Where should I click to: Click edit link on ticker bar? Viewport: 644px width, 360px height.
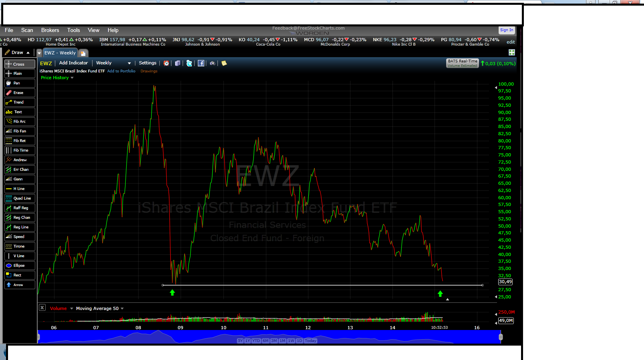pyautogui.click(x=511, y=42)
